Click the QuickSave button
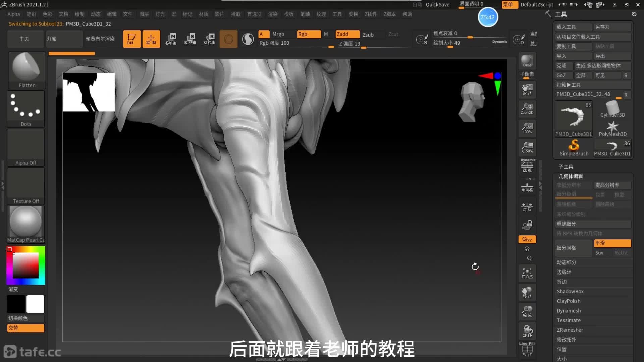644x362 pixels. tap(437, 5)
